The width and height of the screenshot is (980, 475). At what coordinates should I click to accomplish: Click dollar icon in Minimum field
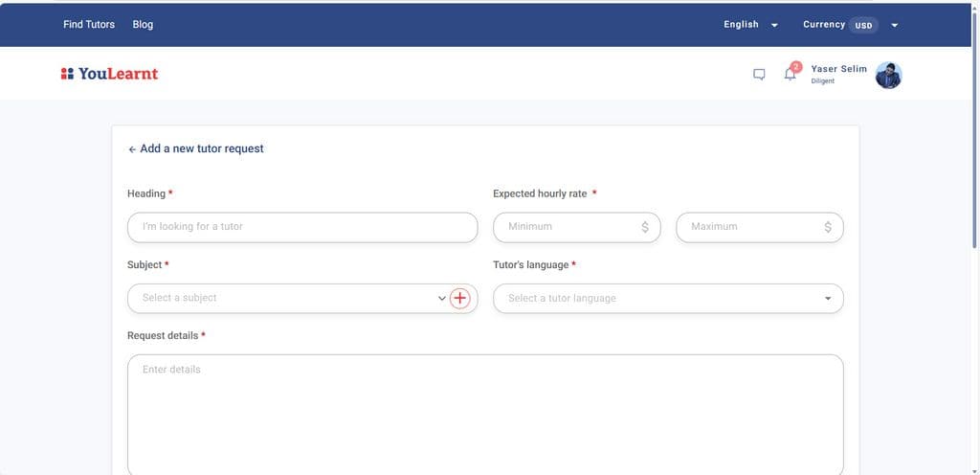tap(645, 227)
